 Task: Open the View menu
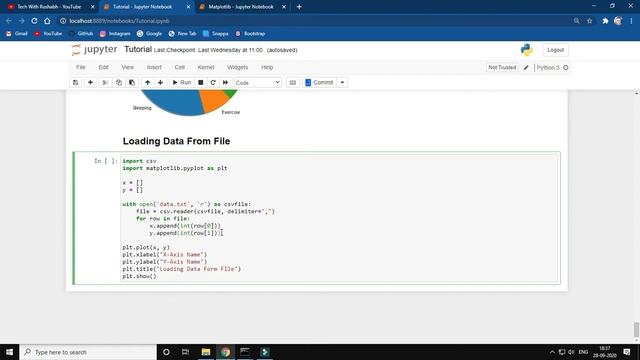tap(127, 67)
